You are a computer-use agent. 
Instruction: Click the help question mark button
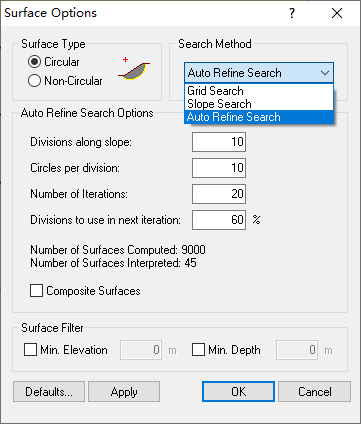tap(292, 13)
